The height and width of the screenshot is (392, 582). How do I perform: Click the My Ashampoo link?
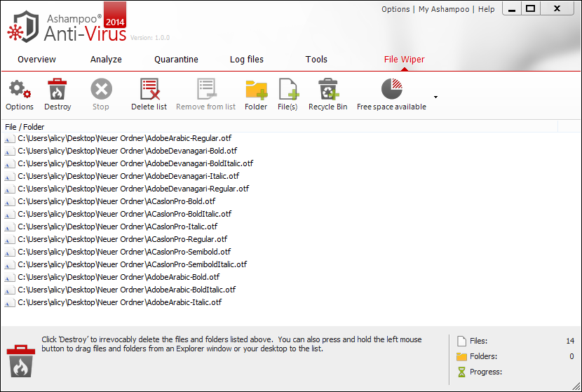point(445,9)
